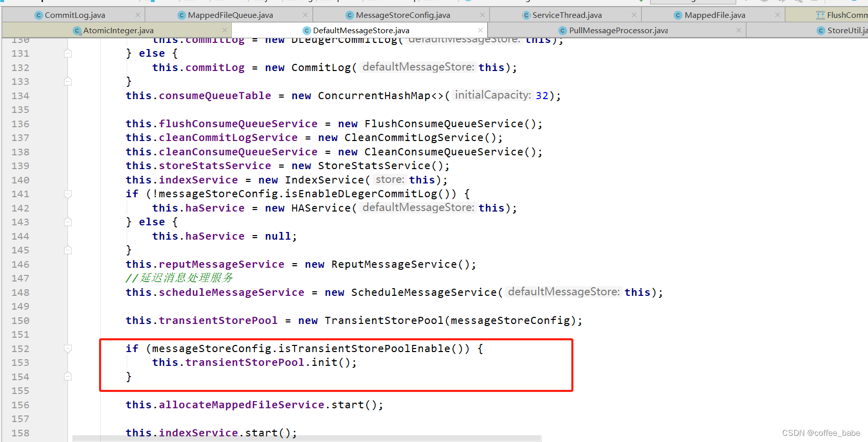Screen dimensions: 868x442
Task: Click the class icon on ServiceThread.java tab
Action: pyautogui.click(x=526, y=15)
